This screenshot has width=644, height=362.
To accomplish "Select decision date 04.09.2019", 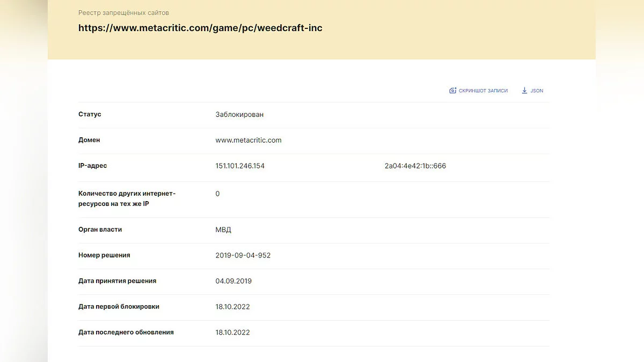I will [233, 281].
